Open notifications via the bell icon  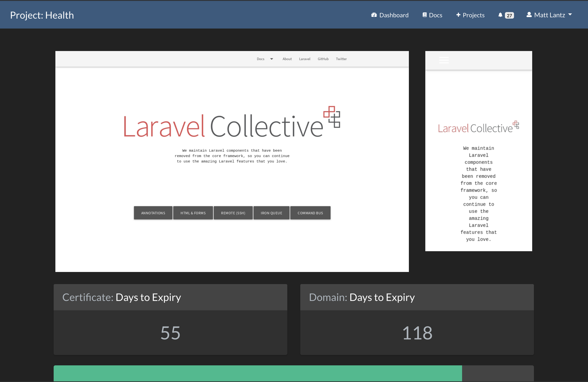(x=500, y=15)
